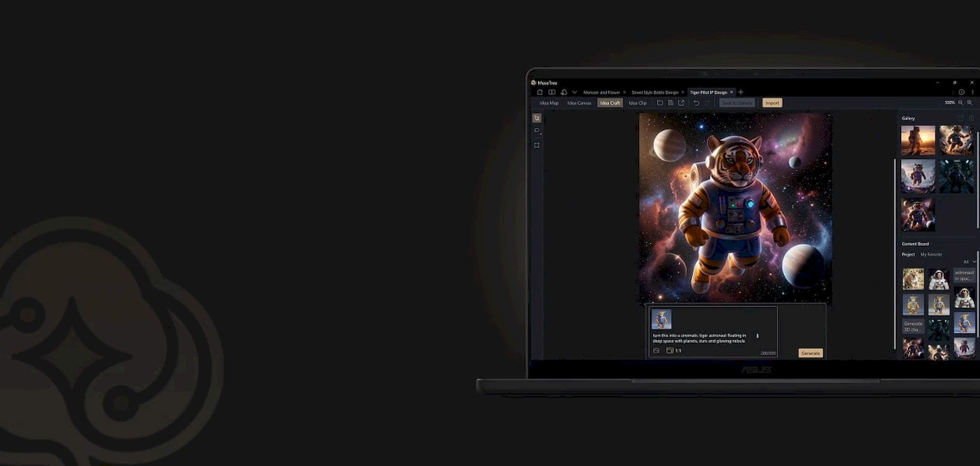Click the Save to Gallery button
The width and height of the screenshot is (980, 466).
(737, 103)
